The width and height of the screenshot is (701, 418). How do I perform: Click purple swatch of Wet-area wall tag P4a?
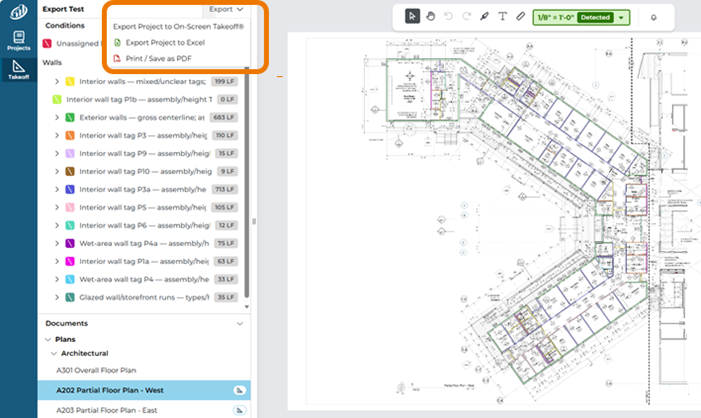(70, 243)
